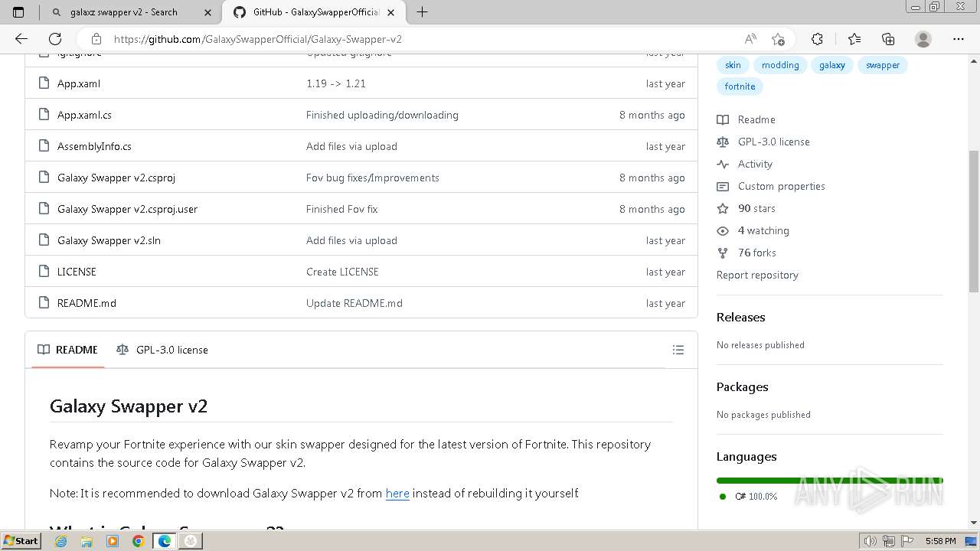The width and height of the screenshot is (980, 551).
Task: Open the tab actions menu icon
Action: click(x=18, y=12)
